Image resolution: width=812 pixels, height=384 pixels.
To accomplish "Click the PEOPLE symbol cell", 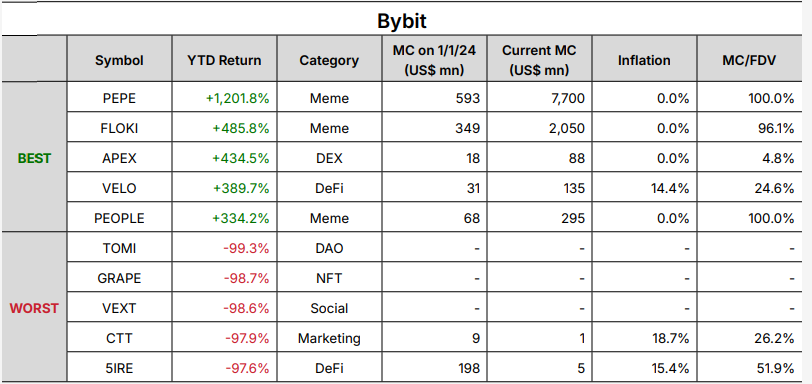I will [x=119, y=217].
